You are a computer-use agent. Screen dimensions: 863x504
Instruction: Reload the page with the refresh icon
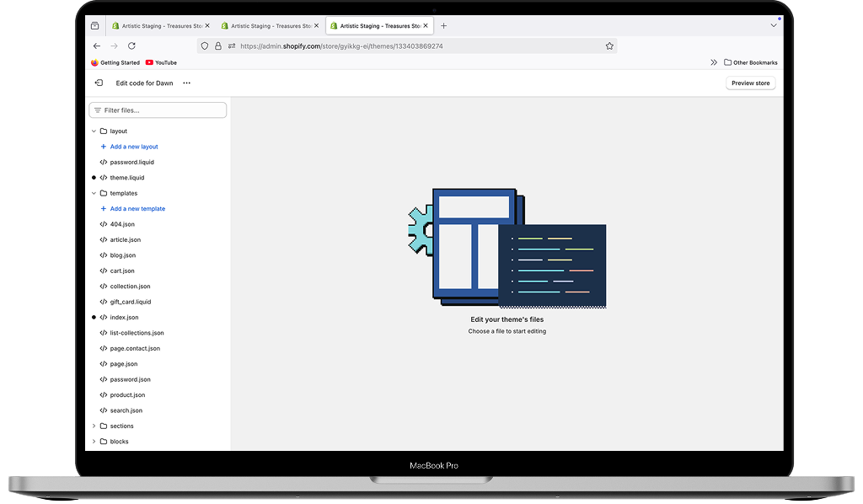click(131, 46)
